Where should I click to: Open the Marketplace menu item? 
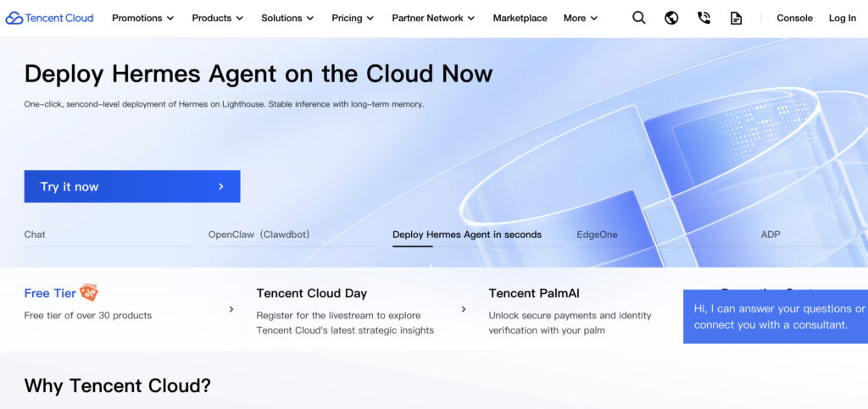(520, 19)
